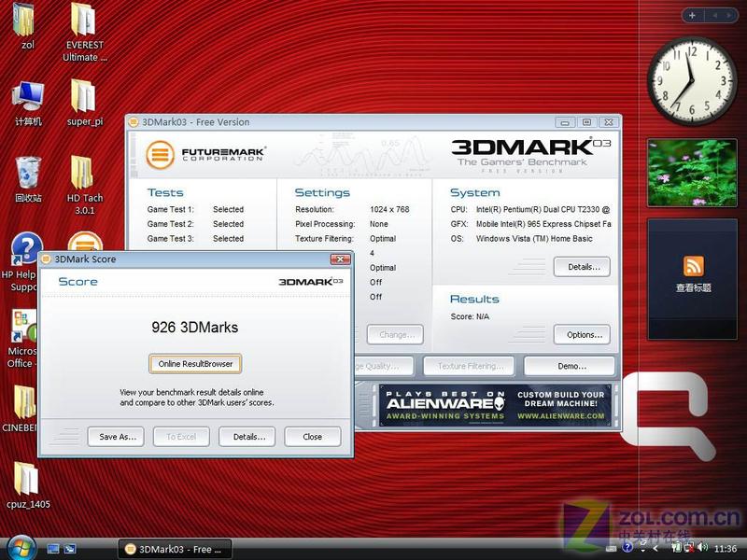Image resolution: width=747 pixels, height=560 pixels.
Task: Open System Details button in 3DMark03 window
Action: click(582, 267)
